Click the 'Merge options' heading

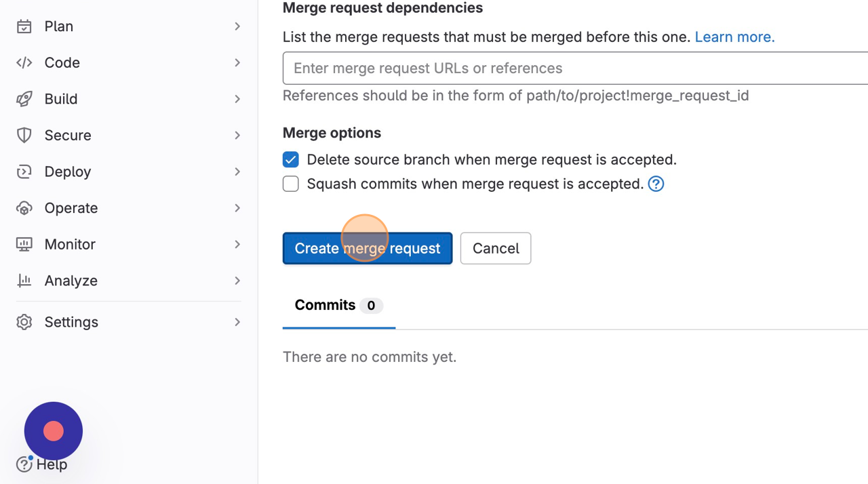[332, 133]
